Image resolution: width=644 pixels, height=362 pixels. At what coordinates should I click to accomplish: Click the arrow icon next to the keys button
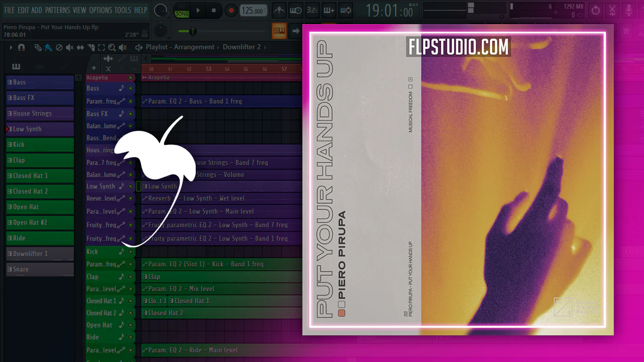(296, 31)
